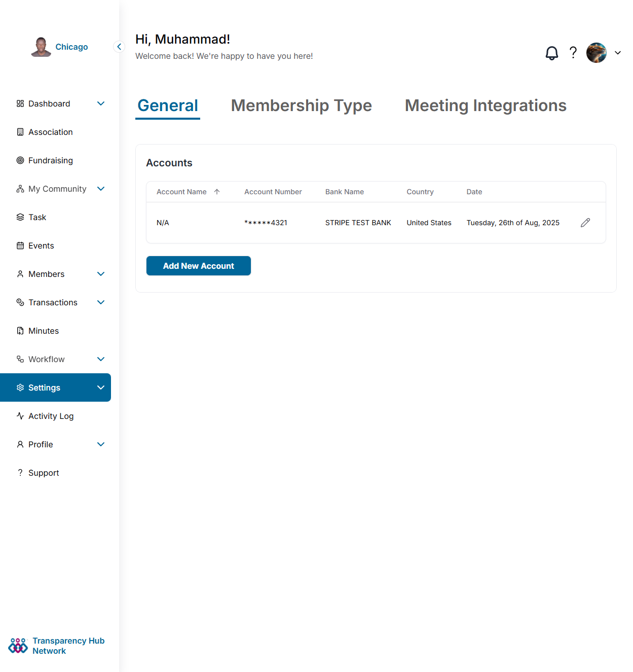
Task: Expand the Workflow menu
Action: click(x=101, y=359)
